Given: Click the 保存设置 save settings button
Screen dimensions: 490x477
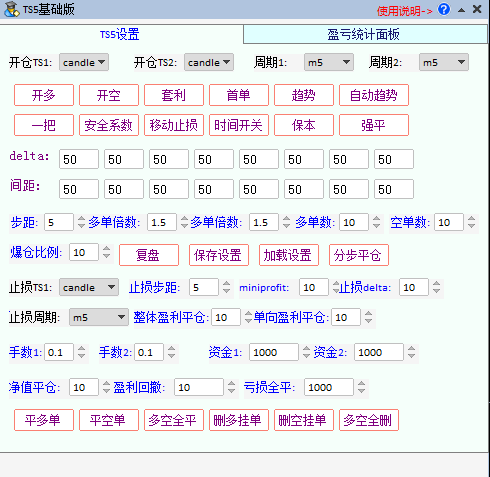Looking at the screenshot, I should tap(219, 255).
